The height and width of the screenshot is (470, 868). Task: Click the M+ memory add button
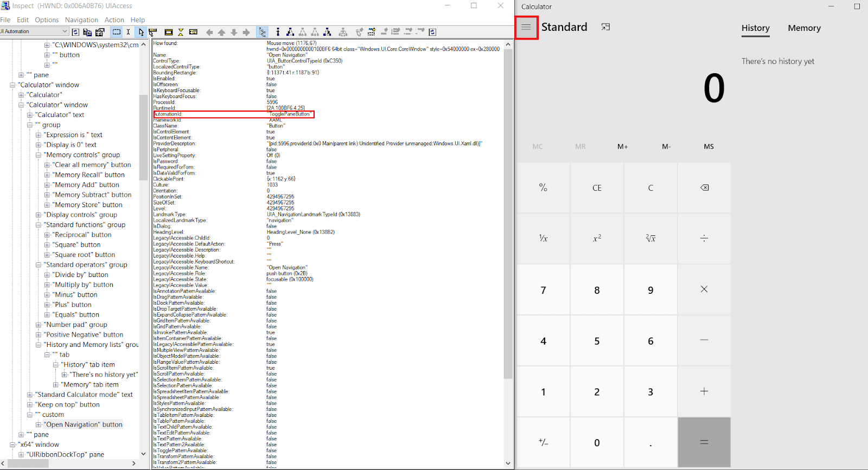[622, 146]
